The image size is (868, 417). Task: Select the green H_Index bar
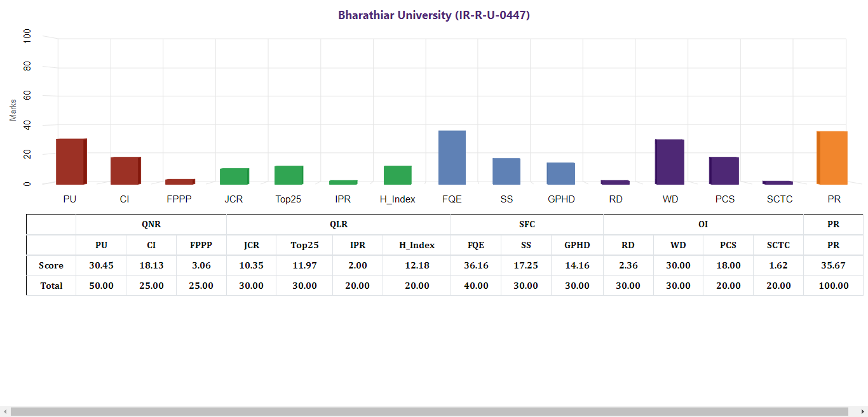click(397, 175)
